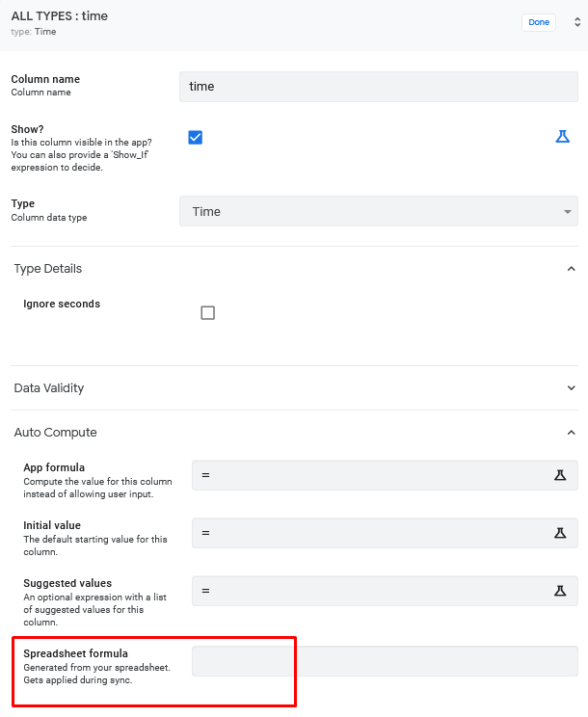
Task: Click the up/down column navigation arrows
Action: click(x=577, y=22)
